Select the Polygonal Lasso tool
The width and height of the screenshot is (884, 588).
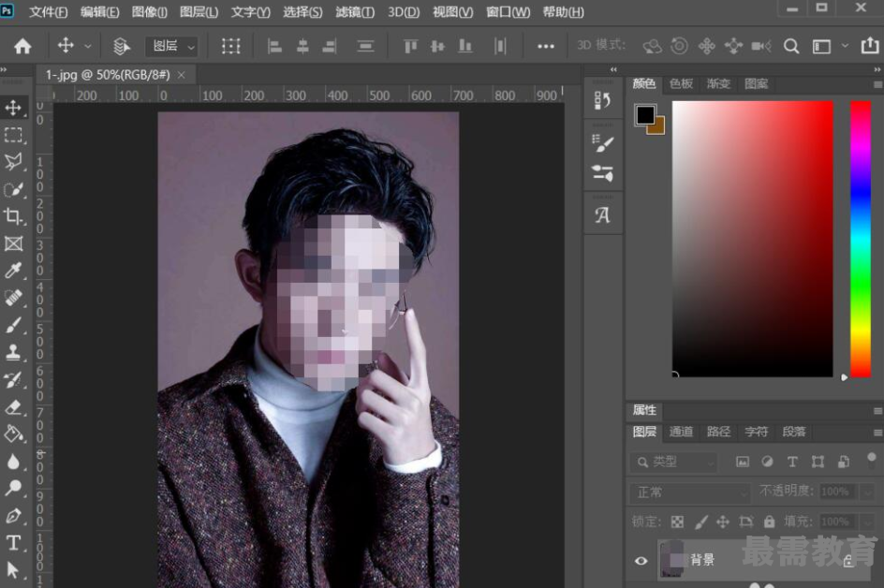pyautogui.click(x=13, y=162)
